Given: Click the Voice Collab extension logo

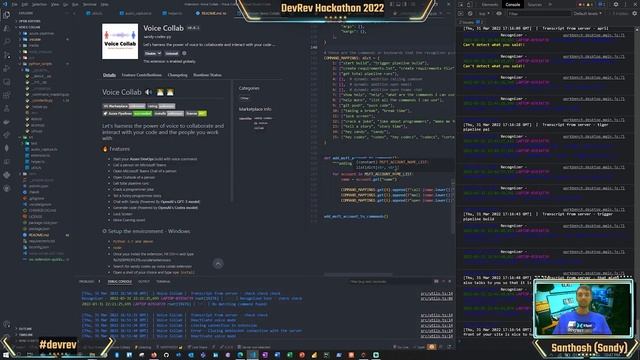Looking at the screenshot, I should 120,41.
